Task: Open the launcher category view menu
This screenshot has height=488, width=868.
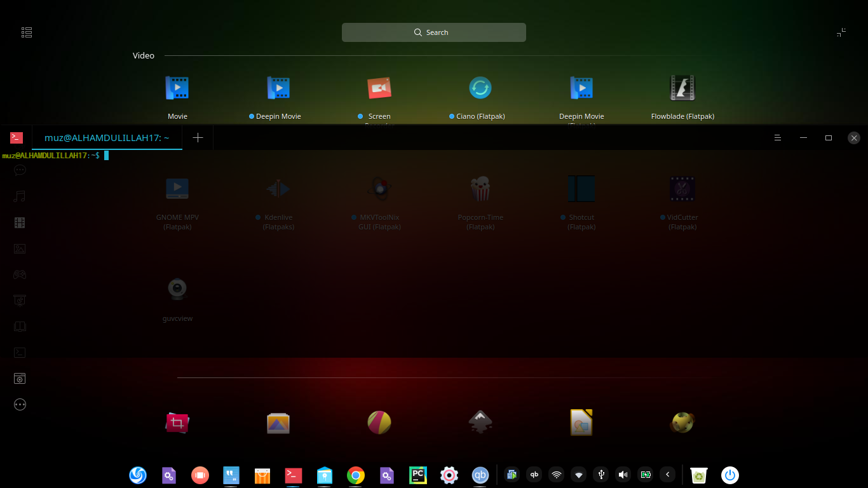Action: 26,32
